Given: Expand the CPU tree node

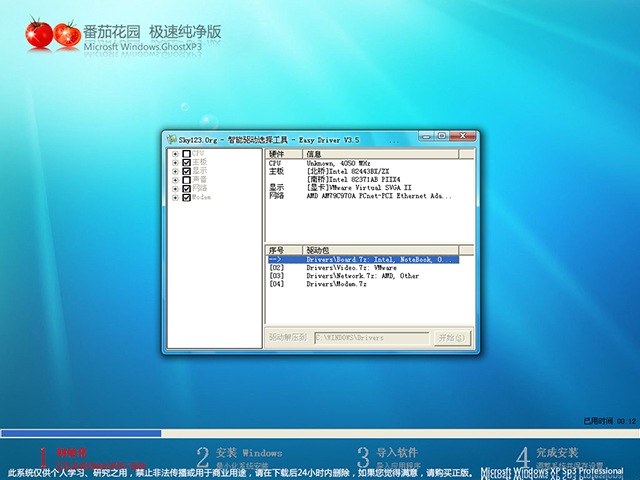Looking at the screenshot, I should 176,154.
